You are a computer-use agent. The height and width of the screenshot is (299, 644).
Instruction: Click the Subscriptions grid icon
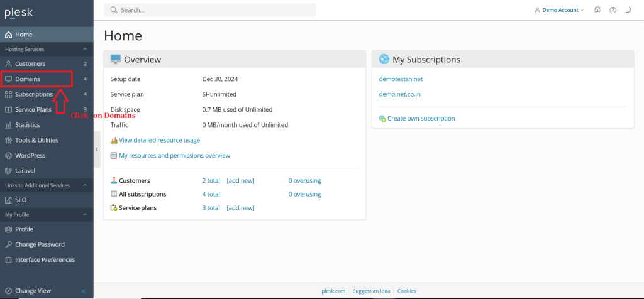point(8,94)
